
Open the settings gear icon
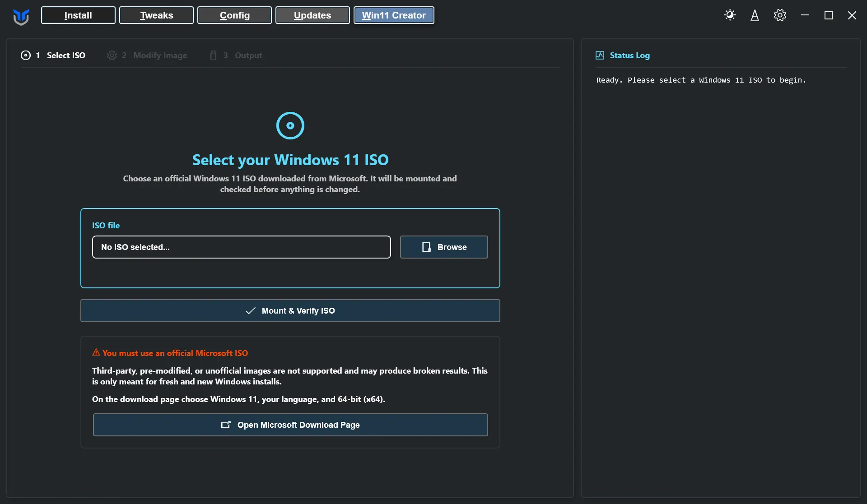[780, 15]
